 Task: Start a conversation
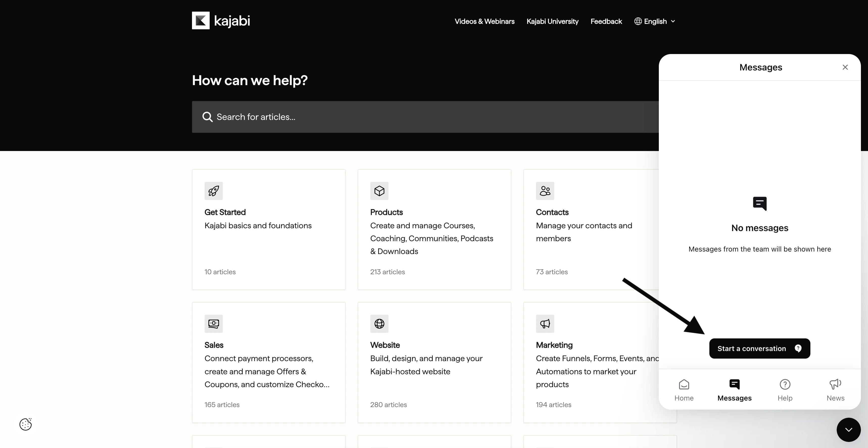pyautogui.click(x=759, y=349)
